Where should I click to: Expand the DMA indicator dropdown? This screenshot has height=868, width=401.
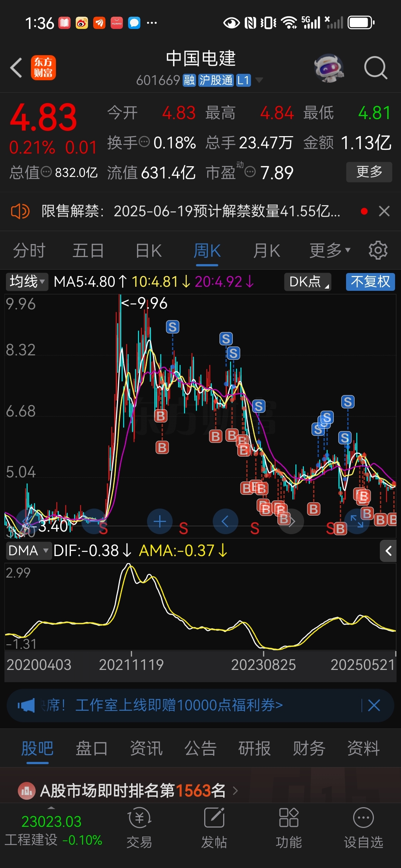(x=28, y=550)
